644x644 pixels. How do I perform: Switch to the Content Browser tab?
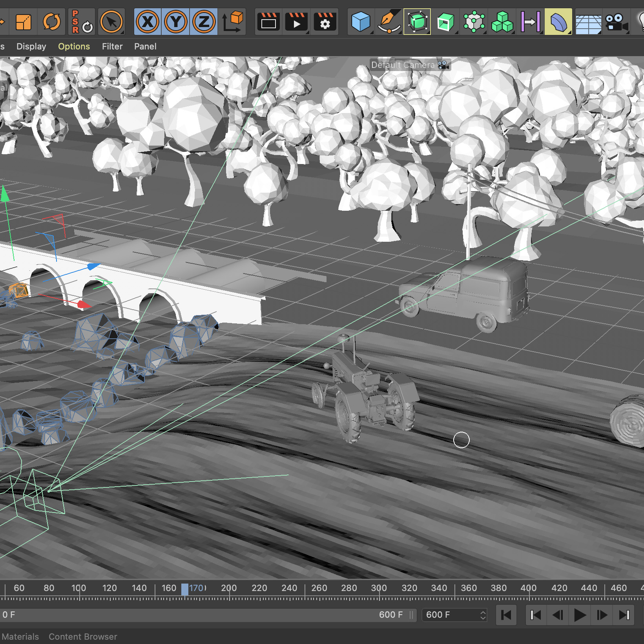(83, 637)
